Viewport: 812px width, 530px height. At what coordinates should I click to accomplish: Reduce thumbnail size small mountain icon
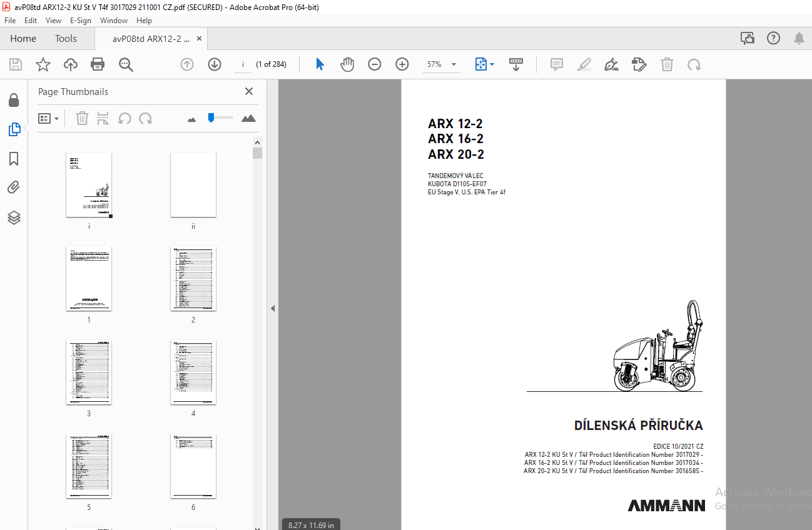click(x=192, y=119)
